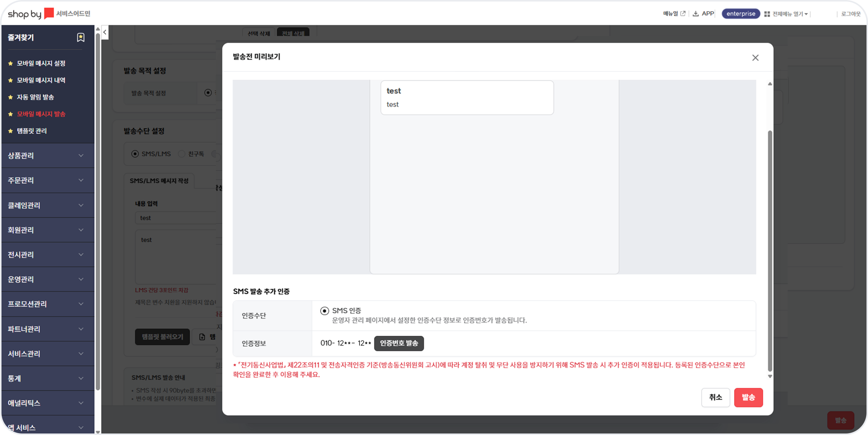Image resolution: width=868 pixels, height=435 pixels.
Task: Click 로그아웃 link
Action: 850,14
